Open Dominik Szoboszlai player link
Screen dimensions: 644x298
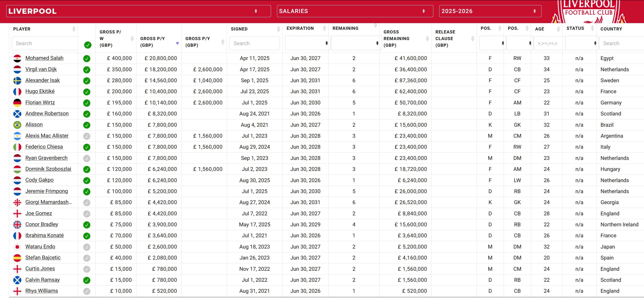pos(48,169)
